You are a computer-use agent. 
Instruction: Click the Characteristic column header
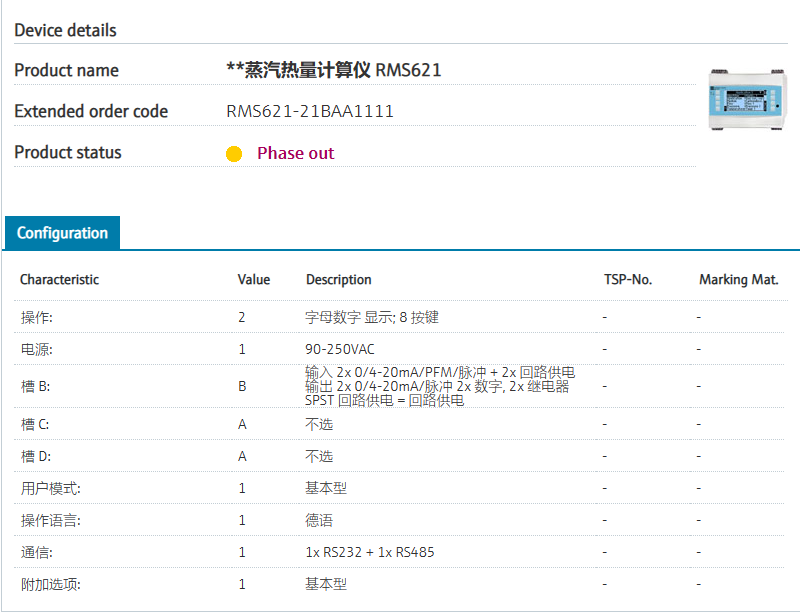(x=59, y=280)
